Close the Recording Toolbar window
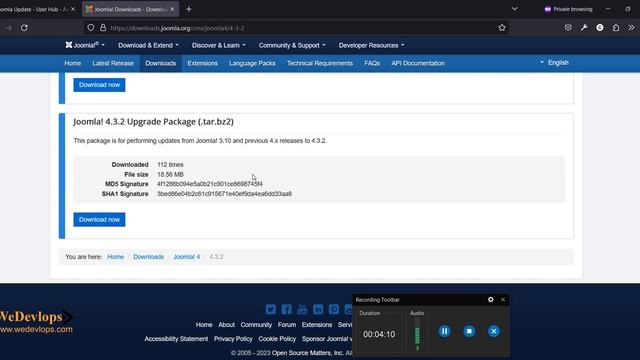This screenshot has height=360, width=640. [503, 300]
